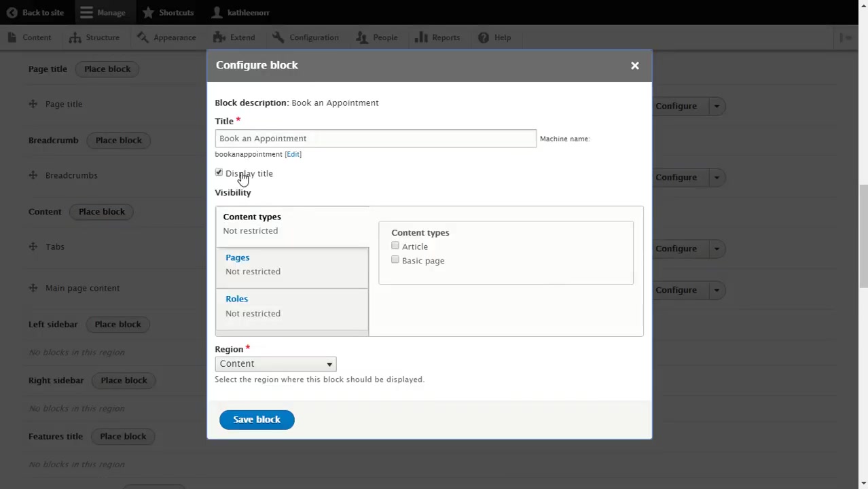Screen dimensions: 868x489
Task: Expand the Page title Configure dropdown arrow
Action: [x=717, y=106]
